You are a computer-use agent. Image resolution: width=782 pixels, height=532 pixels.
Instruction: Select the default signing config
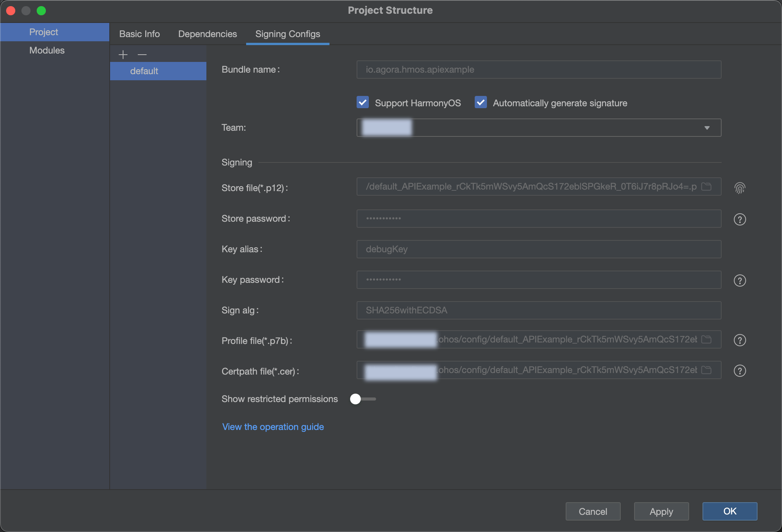tap(158, 71)
